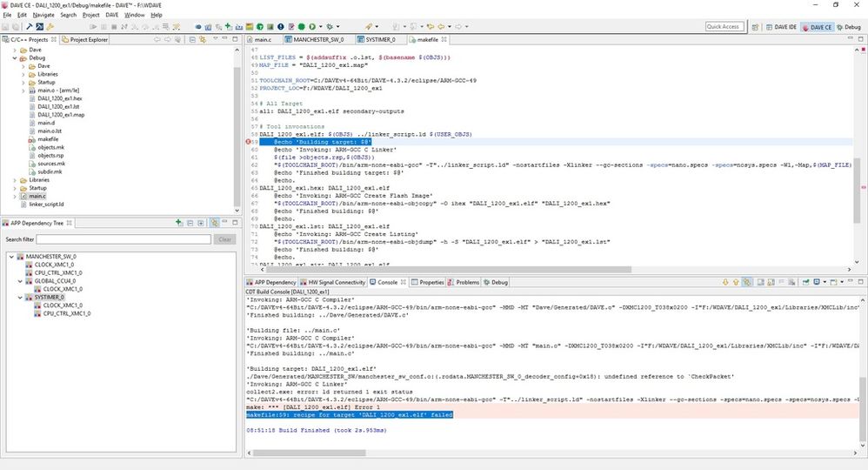Open the Project menu

[90, 15]
